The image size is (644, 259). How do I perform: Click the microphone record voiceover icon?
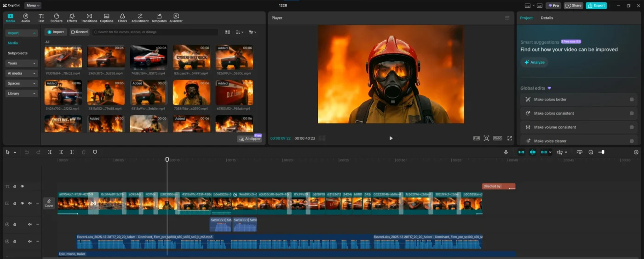click(506, 152)
